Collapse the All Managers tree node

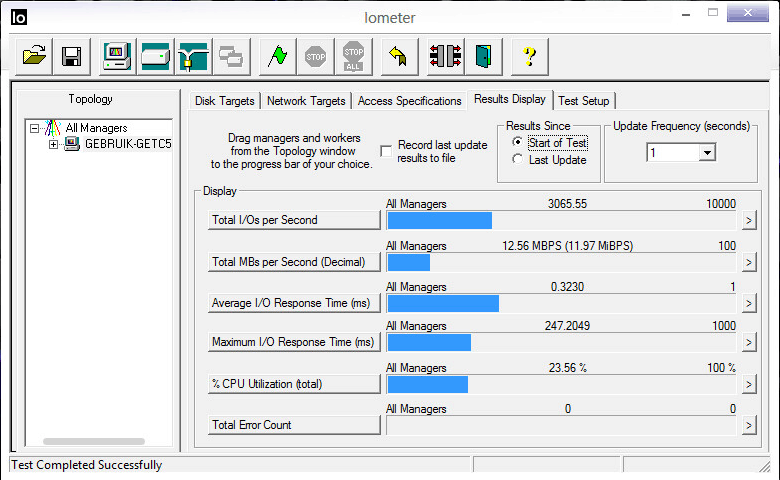click(x=34, y=128)
